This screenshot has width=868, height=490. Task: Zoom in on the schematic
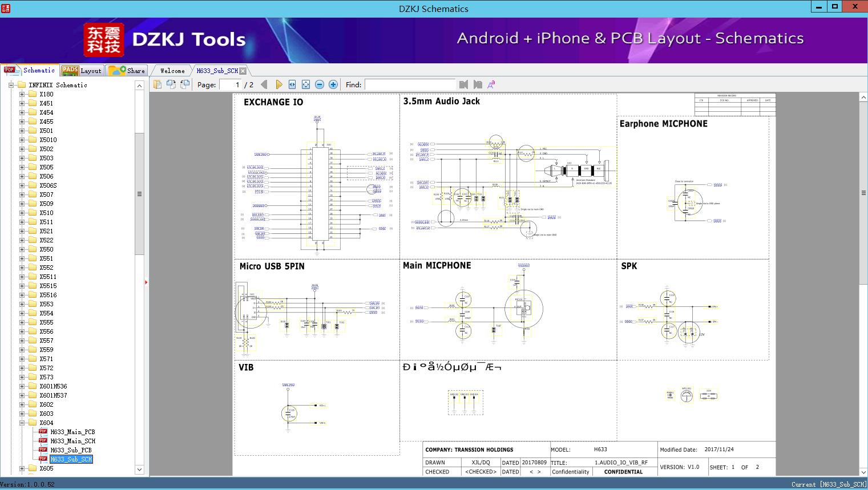333,84
